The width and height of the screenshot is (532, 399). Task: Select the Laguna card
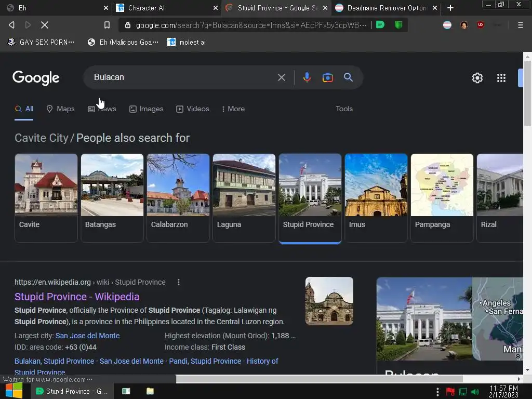tap(244, 198)
